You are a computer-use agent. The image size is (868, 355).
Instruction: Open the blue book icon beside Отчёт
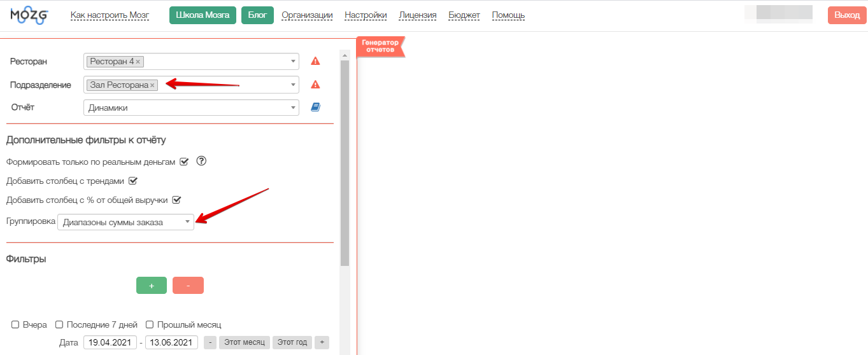coord(315,108)
